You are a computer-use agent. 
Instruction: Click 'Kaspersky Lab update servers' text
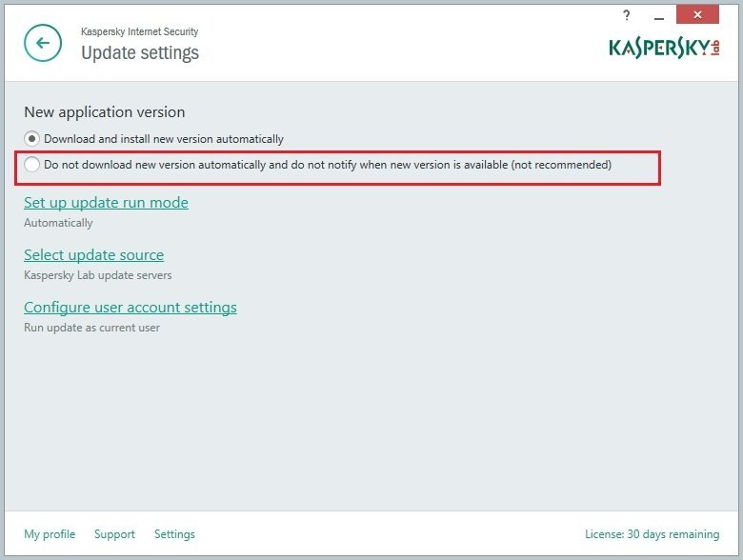pyautogui.click(x=97, y=275)
